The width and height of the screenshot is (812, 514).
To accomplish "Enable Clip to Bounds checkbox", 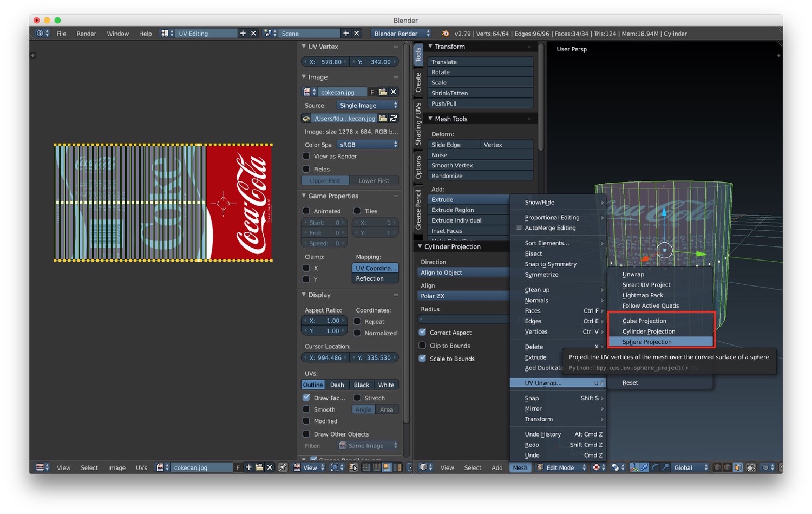I will (x=423, y=346).
